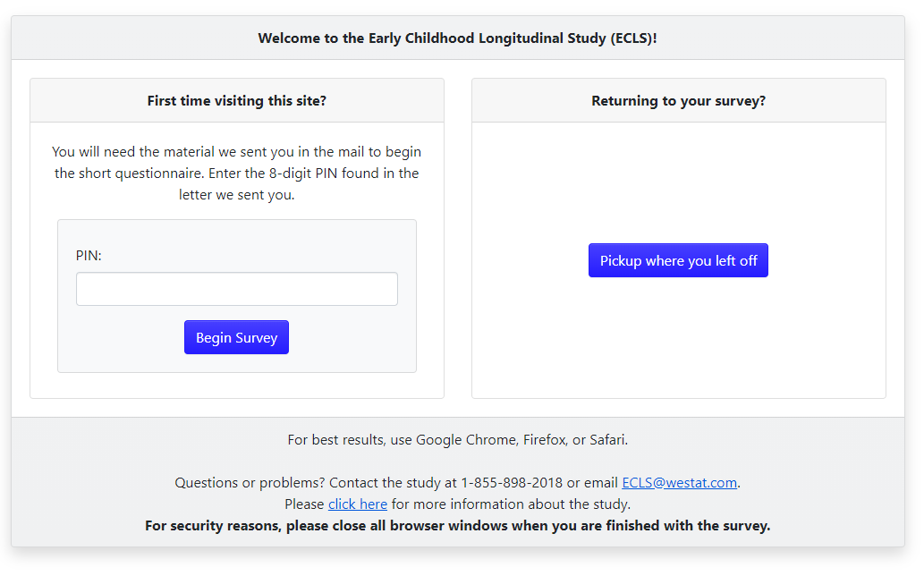Click the "or email" text before the address

click(593, 483)
